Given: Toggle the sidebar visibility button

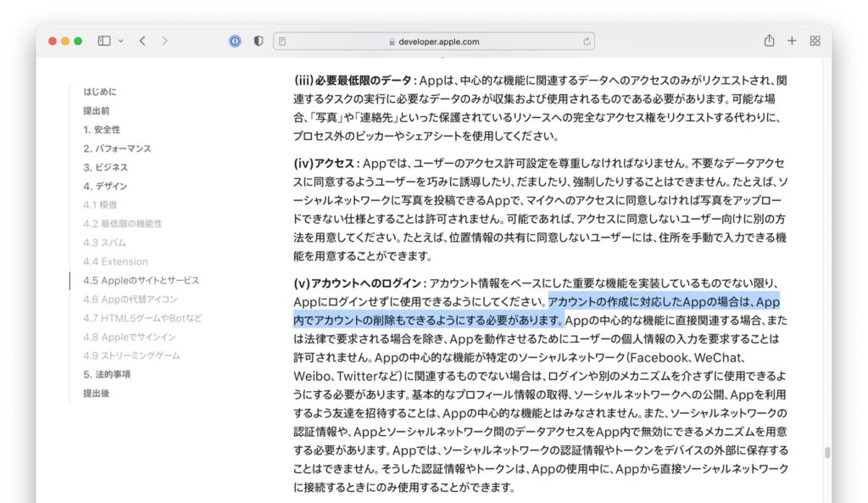Looking at the screenshot, I should click(103, 40).
